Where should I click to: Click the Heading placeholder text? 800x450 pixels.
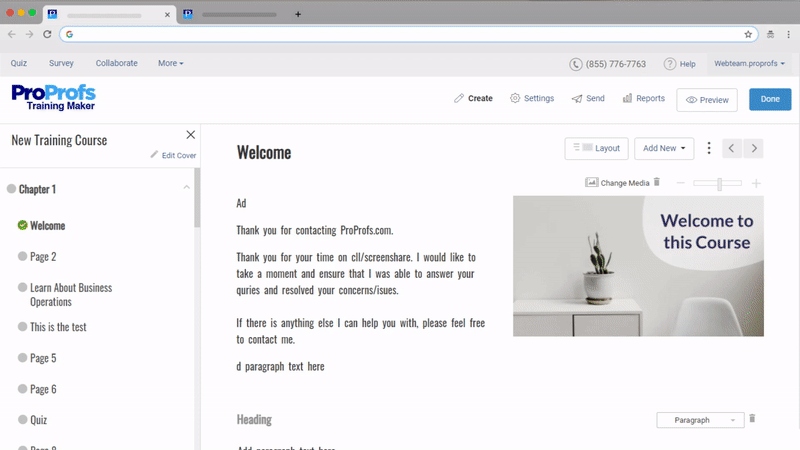tap(254, 419)
